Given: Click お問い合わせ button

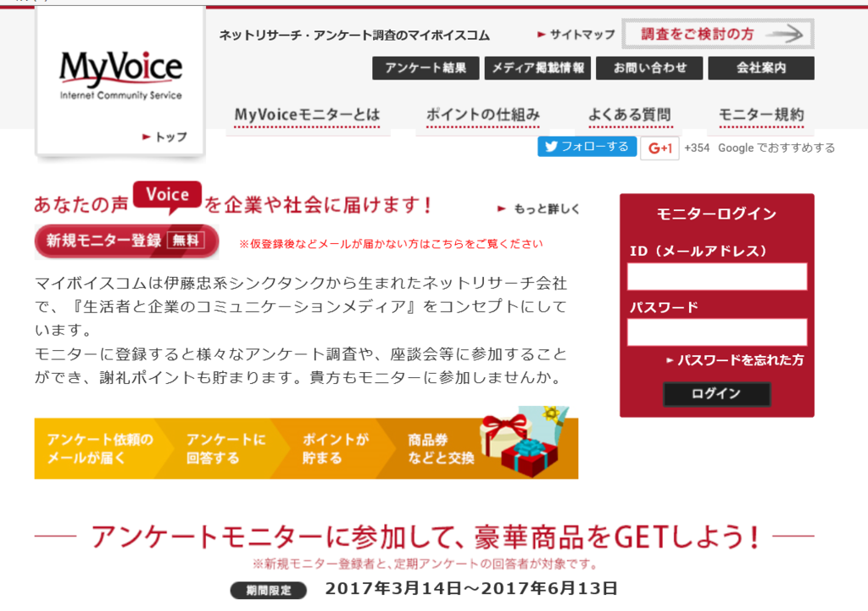Looking at the screenshot, I should coord(649,68).
